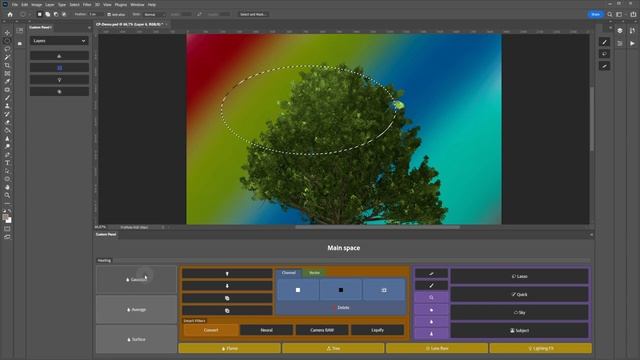Click the foreground color swatch
640x360 pixels.
coord(6,217)
